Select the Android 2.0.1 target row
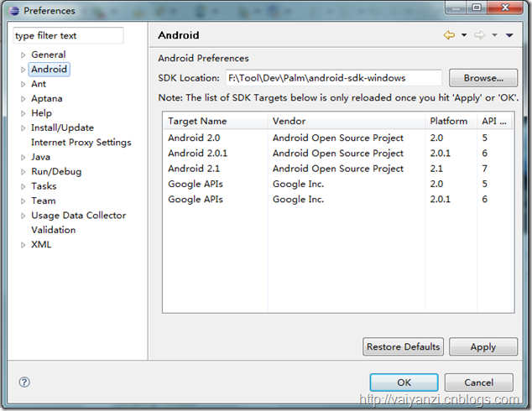 338,153
